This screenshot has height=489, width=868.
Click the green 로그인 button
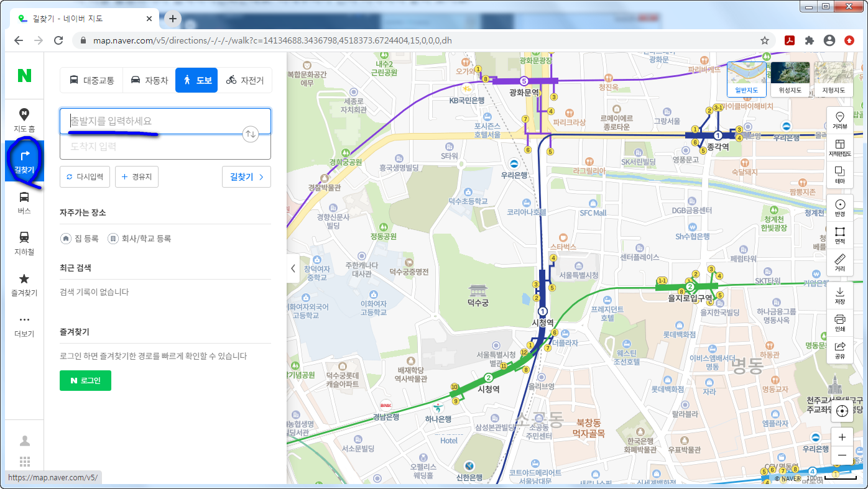pos(85,380)
